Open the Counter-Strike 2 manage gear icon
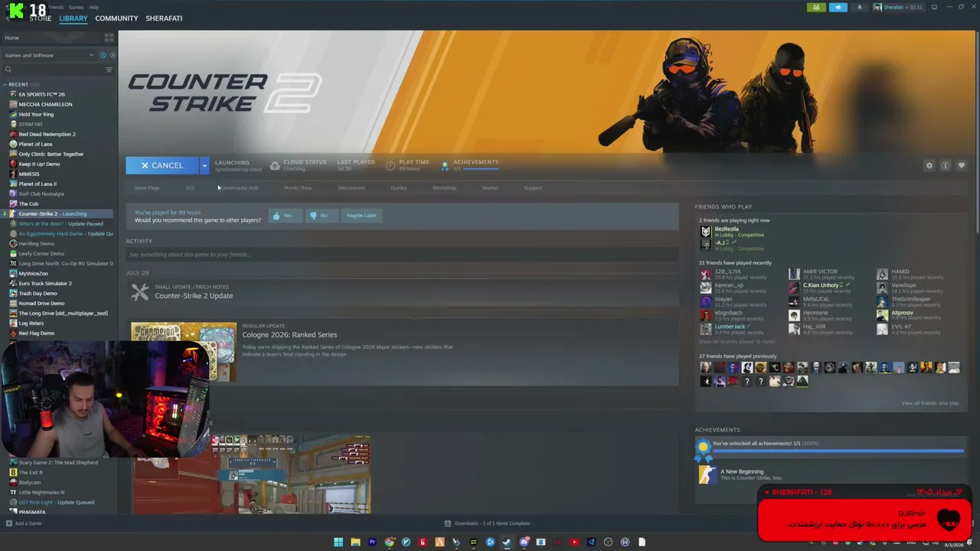This screenshot has height=551, width=980. 929,165
